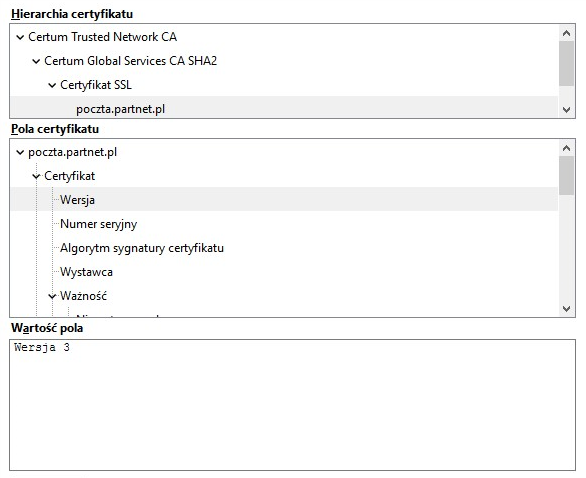This screenshot has width=586, height=478.
Task: Collapse the Ważność node chevron
Action: [x=52, y=296]
